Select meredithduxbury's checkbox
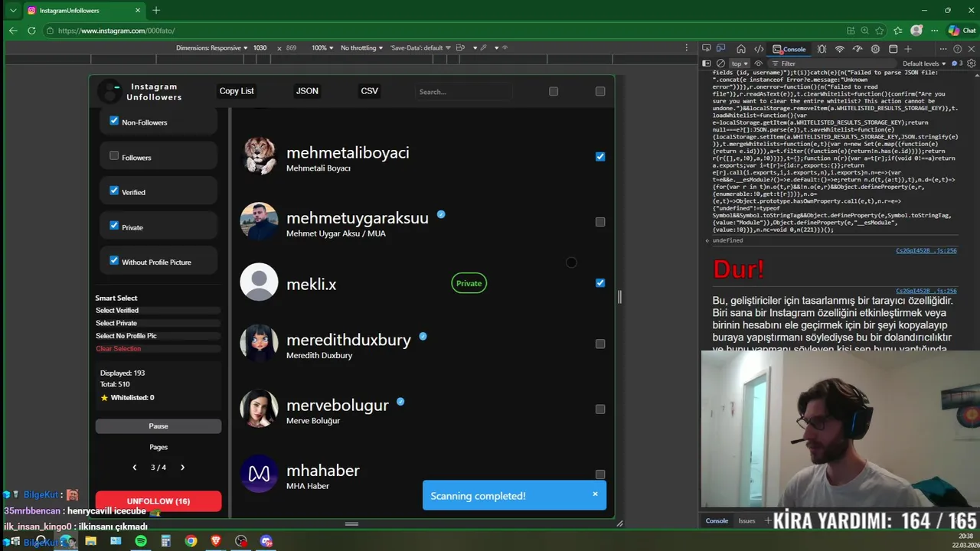This screenshot has width=980, height=551. [600, 344]
